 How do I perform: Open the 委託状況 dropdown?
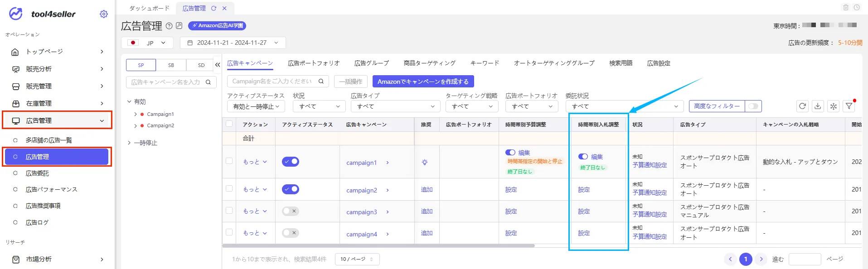(624, 106)
